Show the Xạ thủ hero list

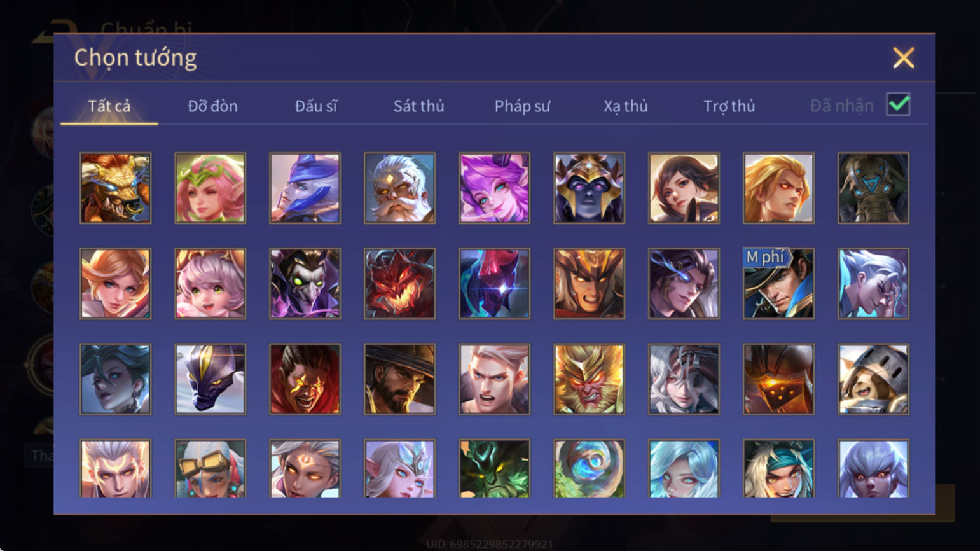click(626, 106)
